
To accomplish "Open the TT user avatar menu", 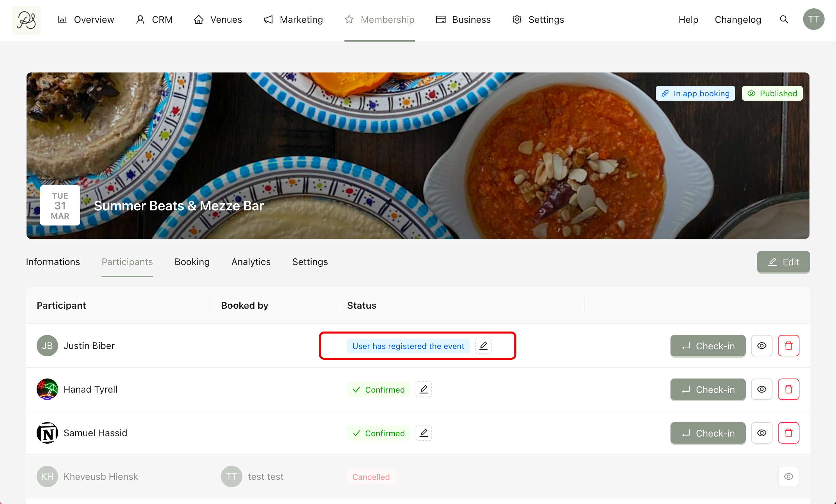I will (x=813, y=20).
